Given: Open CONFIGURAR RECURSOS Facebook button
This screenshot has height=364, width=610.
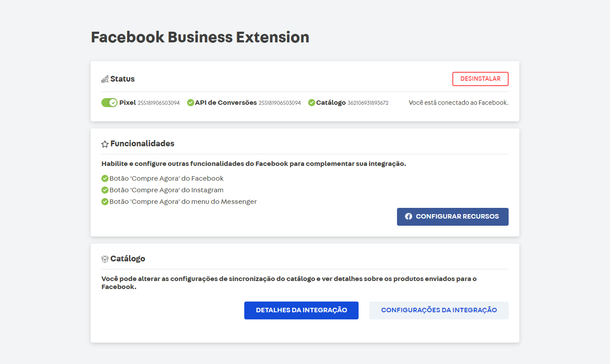Looking at the screenshot, I should click(x=452, y=217).
